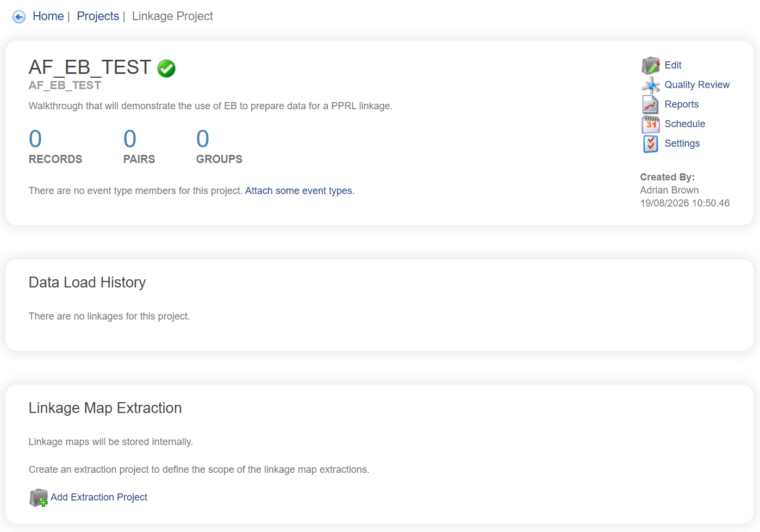Go to Home breadcrumb link
The width and height of the screenshot is (760, 532).
point(48,16)
